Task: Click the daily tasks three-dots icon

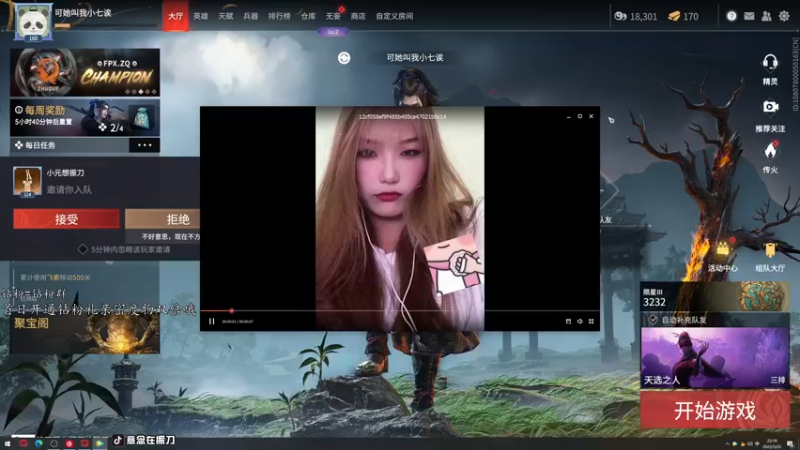Action: click(x=144, y=145)
